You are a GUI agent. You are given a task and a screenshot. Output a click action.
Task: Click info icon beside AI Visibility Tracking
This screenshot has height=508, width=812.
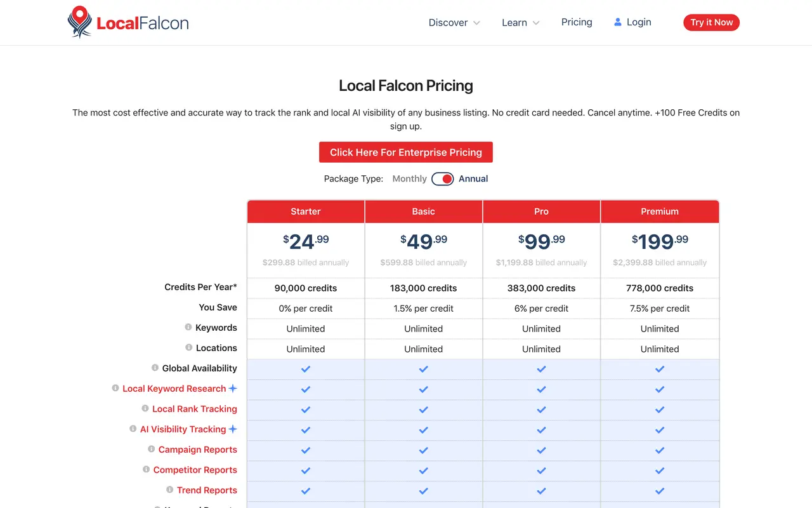click(133, 429)
